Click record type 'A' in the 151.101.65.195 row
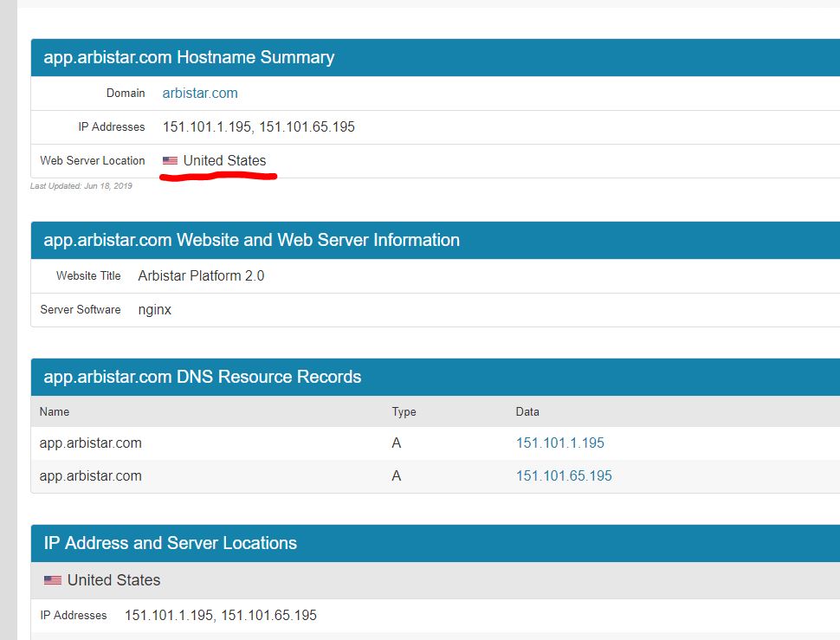840x640 pixels. point(397,475)
